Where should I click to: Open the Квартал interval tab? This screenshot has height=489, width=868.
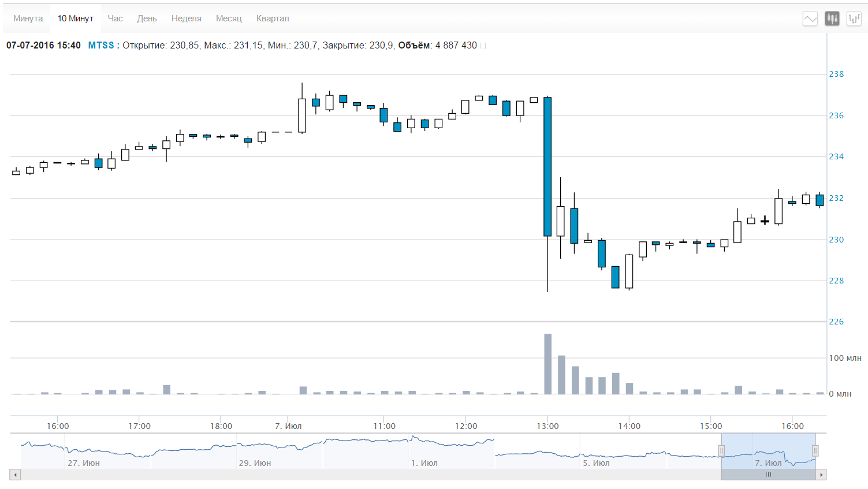tap(273, 18)
